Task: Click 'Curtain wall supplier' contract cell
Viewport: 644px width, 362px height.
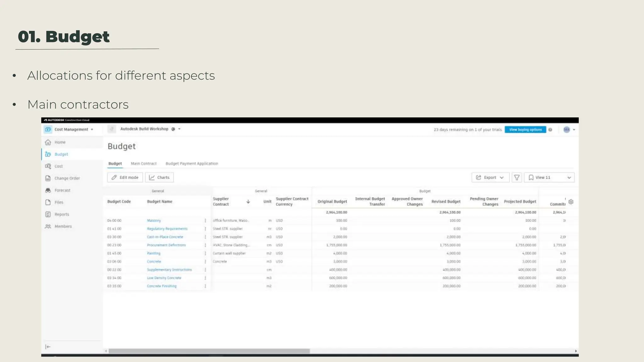Action: [229, 253]
